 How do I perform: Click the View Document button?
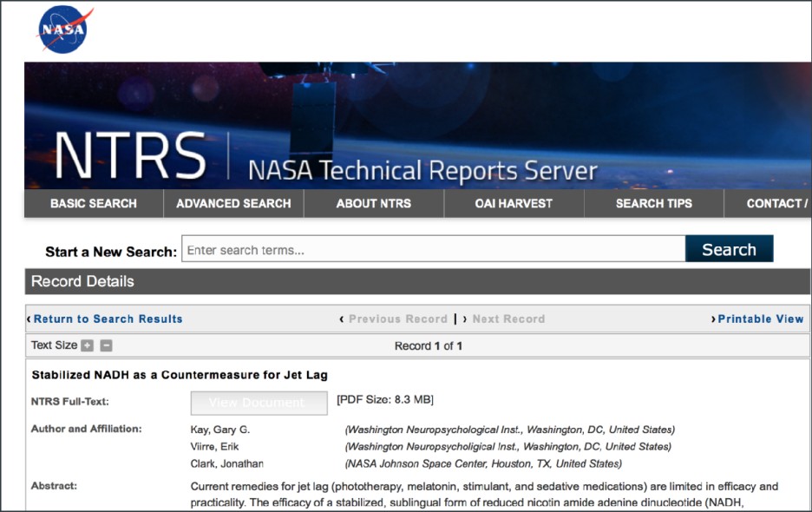point(259,403)
